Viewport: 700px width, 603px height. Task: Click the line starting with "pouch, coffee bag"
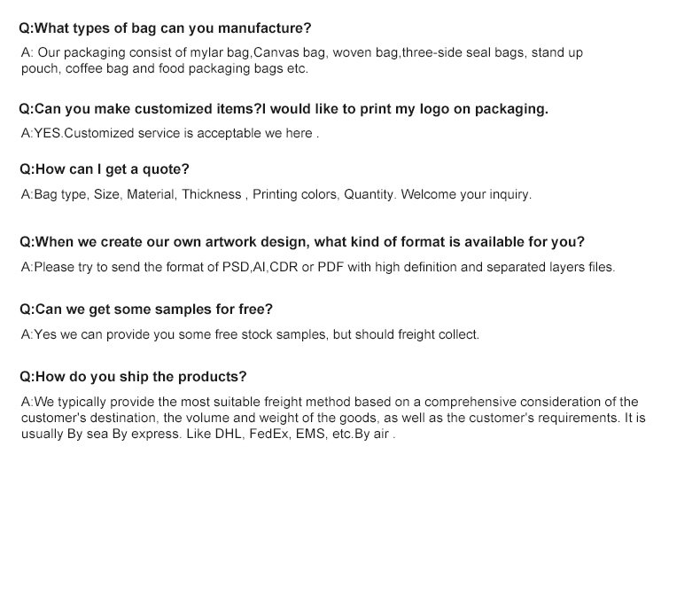coord(164,68)
